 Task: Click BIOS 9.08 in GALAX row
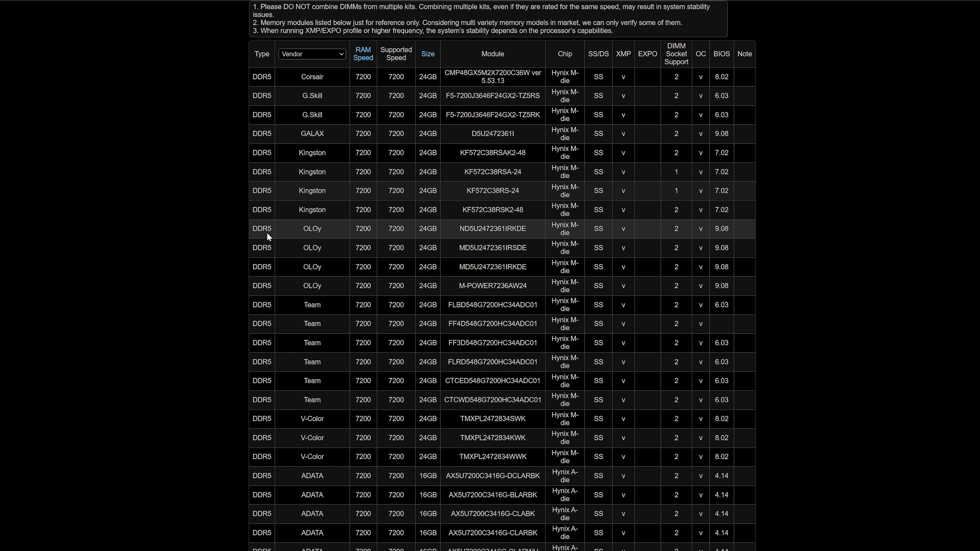coord(721,134)
